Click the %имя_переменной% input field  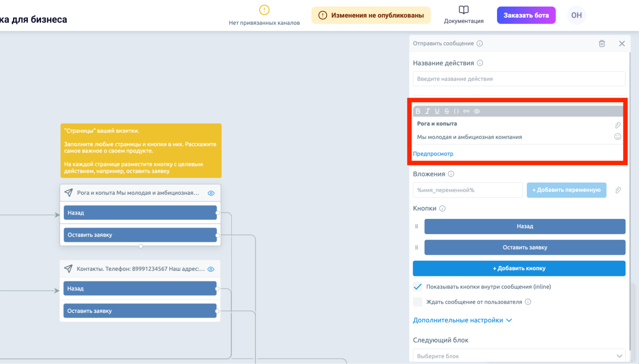468,190
